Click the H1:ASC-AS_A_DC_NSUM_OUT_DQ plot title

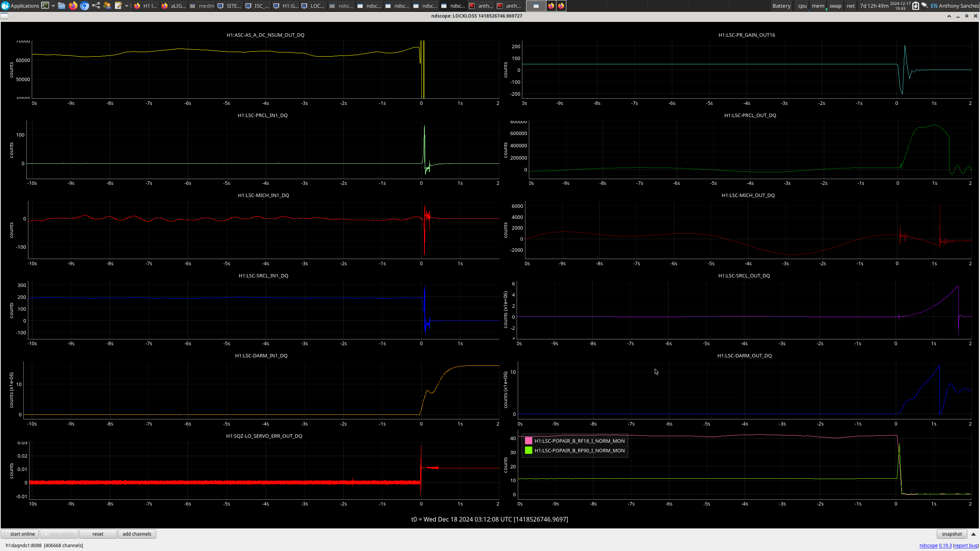click(x=265, y=35)
